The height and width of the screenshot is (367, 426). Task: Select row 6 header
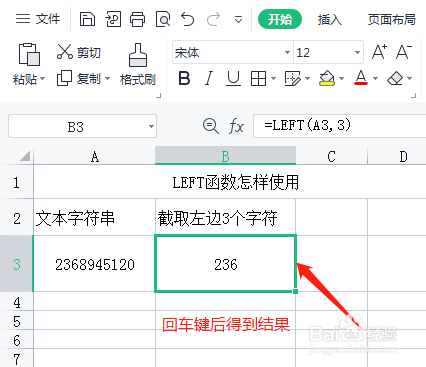pyautogui.click(x=17, y=340)
